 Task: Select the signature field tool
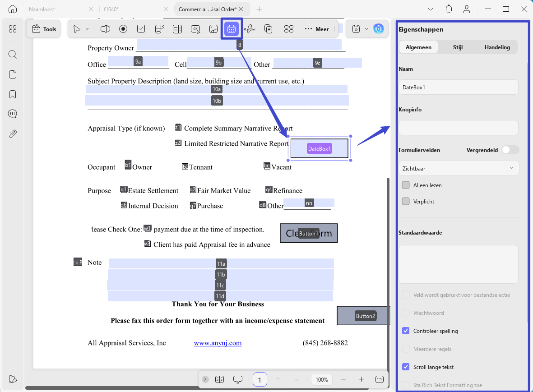250,29
